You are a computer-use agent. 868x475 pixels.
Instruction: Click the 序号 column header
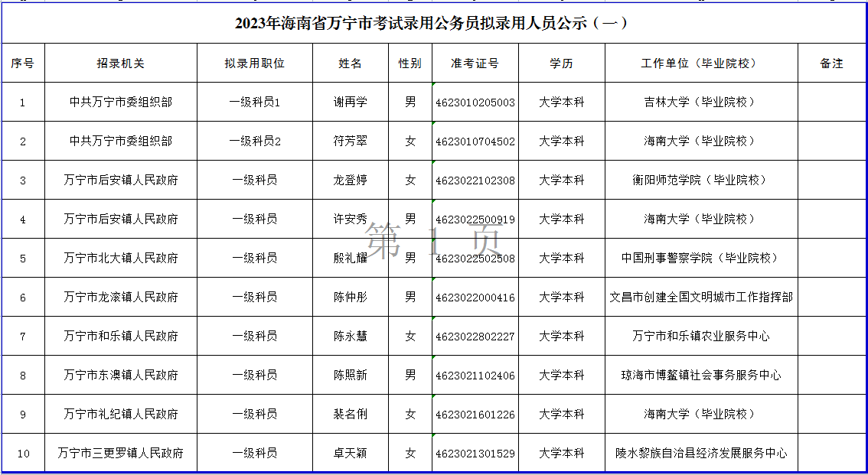[x=23, y=63]
